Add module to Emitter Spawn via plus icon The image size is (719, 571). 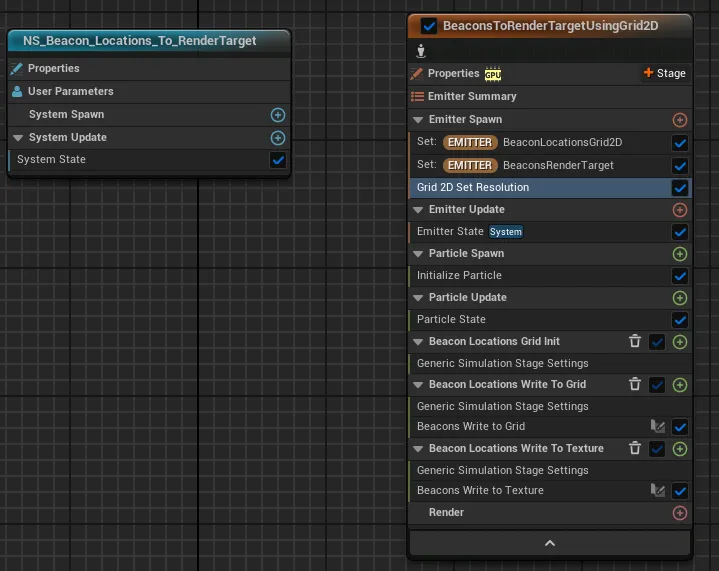680,120
